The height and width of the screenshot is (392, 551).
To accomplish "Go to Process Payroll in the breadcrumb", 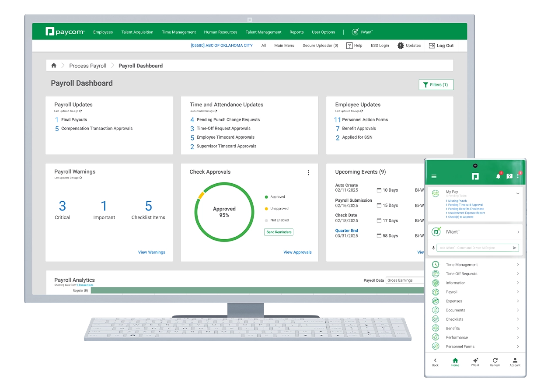I will pos(88,66).
